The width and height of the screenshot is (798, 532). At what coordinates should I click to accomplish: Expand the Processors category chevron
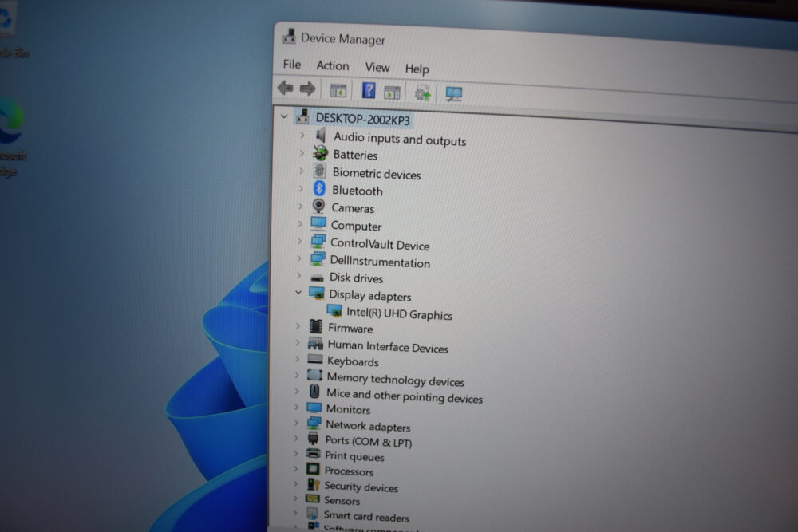click(296, 468)
